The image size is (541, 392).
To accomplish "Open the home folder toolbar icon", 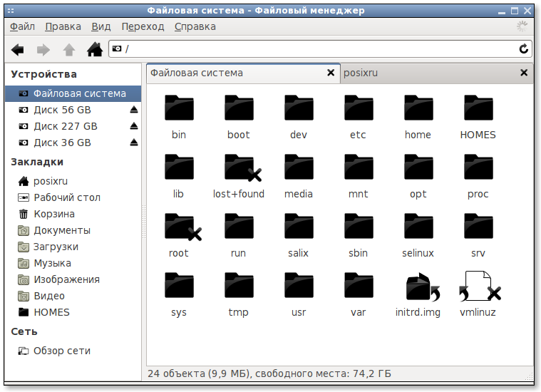I will coord(95,49).
